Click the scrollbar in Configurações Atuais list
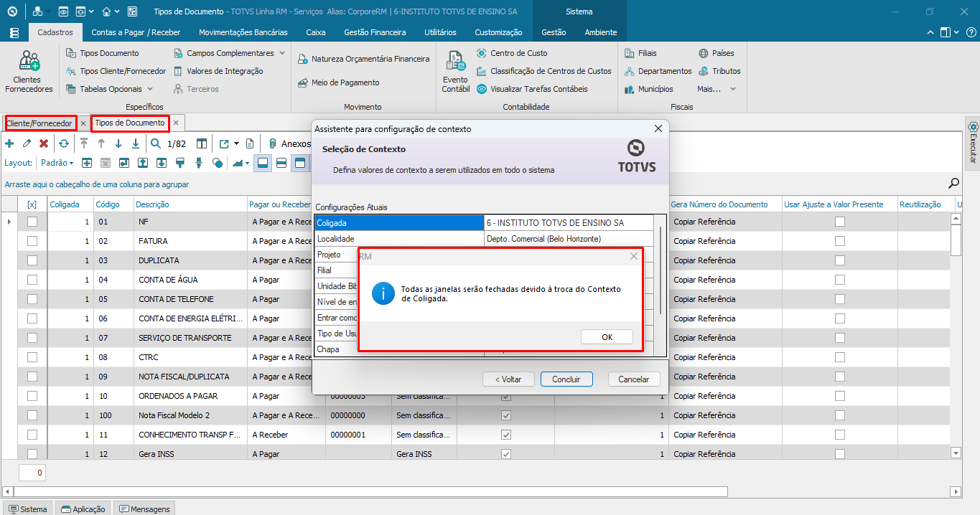Viewport: 980px width, 515px height. [661, 270]
